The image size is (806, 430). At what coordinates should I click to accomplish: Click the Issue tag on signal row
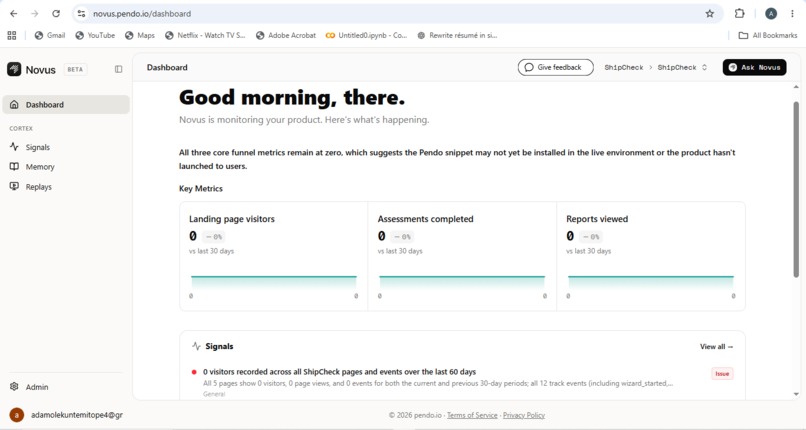click(722, 374)
